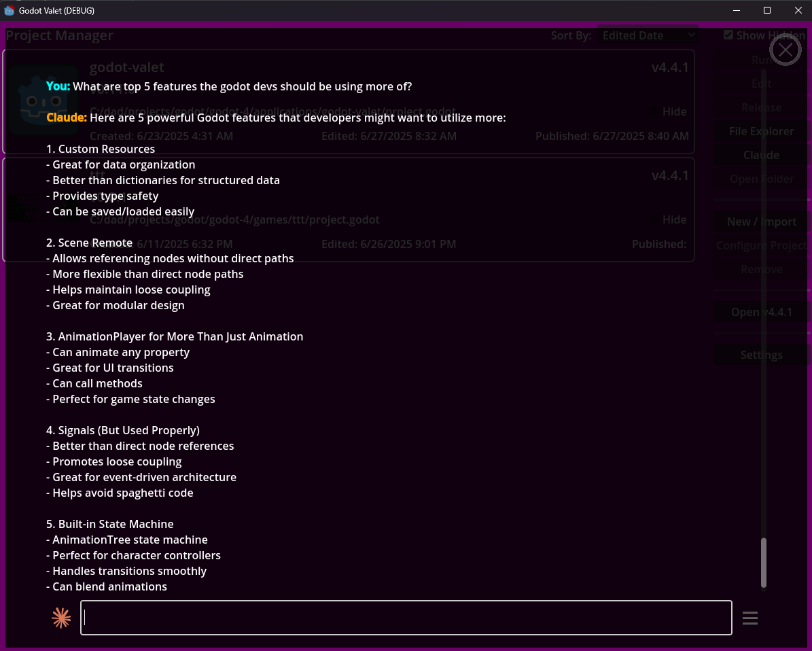Viewport: 812px width, 651px height.
Task: Click the '4. Signals (But Used Properly)' heading
Action: 123,430
